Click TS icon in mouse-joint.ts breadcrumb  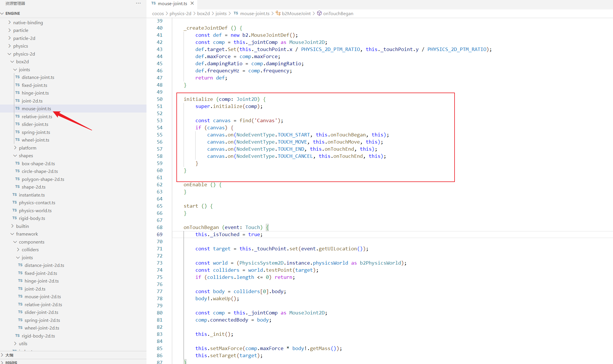tap(236, 13)
